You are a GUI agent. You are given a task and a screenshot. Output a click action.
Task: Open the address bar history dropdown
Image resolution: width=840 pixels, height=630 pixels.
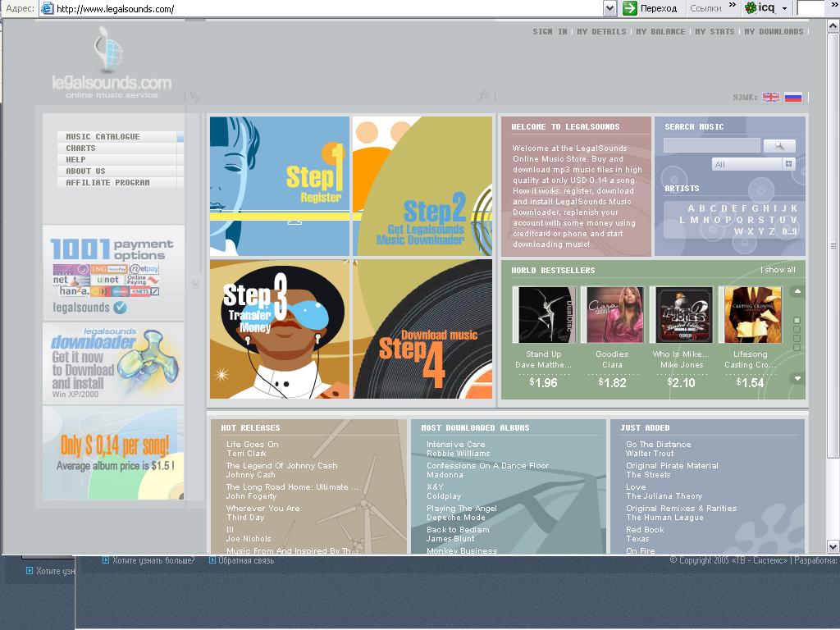click(609, 8)
